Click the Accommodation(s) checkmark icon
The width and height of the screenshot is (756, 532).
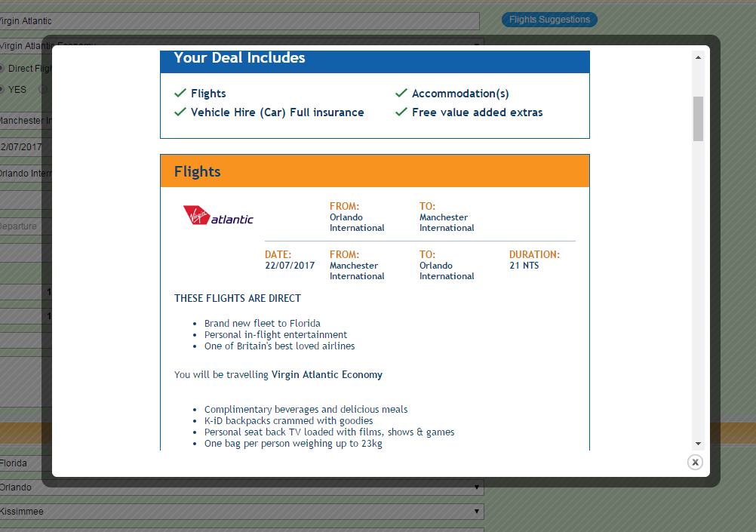pyautogui.click(x=401, y=93)
